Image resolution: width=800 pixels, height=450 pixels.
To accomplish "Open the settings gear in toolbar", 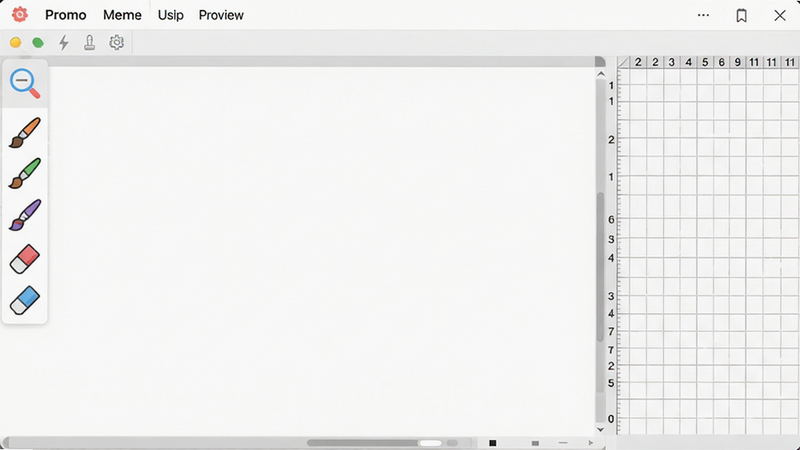I will point(116,42).
